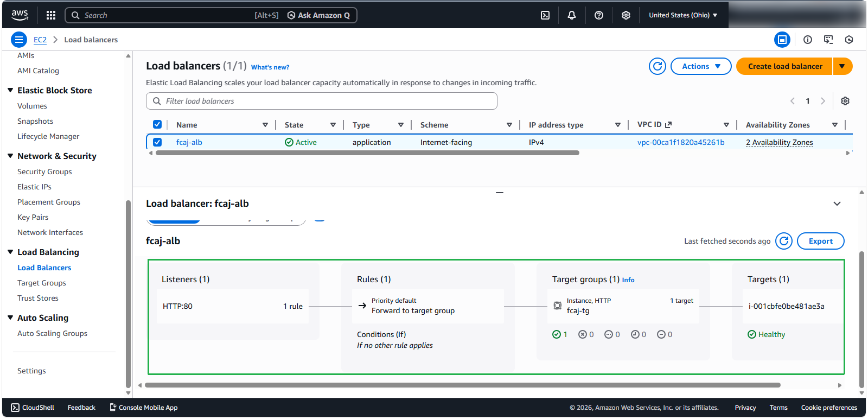Click the table horizontal scrollbar
The height and width of the screenshot is (419, 868).
point(367,153)
